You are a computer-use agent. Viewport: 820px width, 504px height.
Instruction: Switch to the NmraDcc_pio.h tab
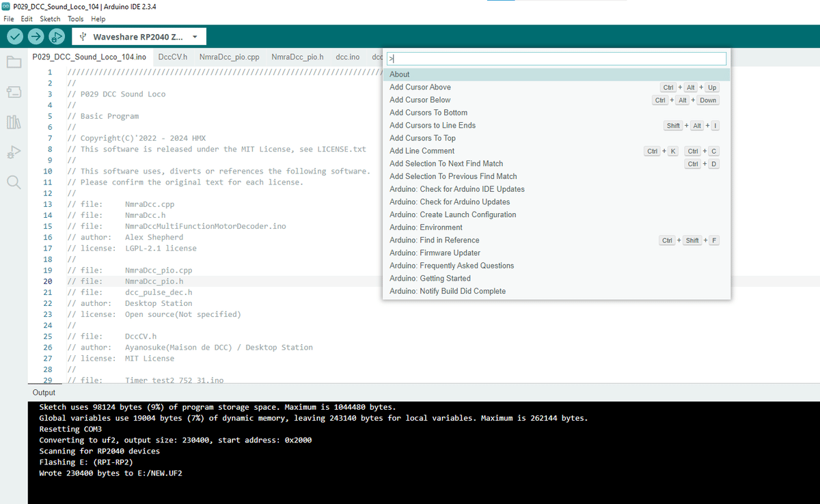[297, 57]
